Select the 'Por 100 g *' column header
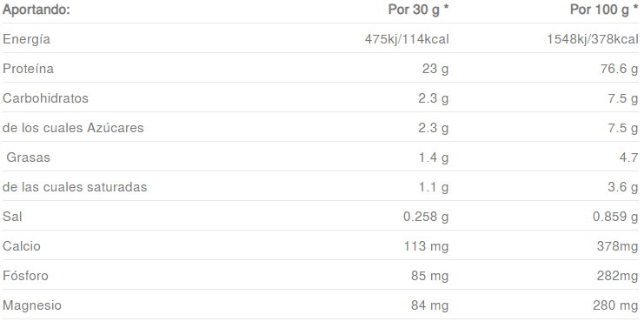Image resolution: width=644 pixels, height=335 pixels. tap(604, 10)
